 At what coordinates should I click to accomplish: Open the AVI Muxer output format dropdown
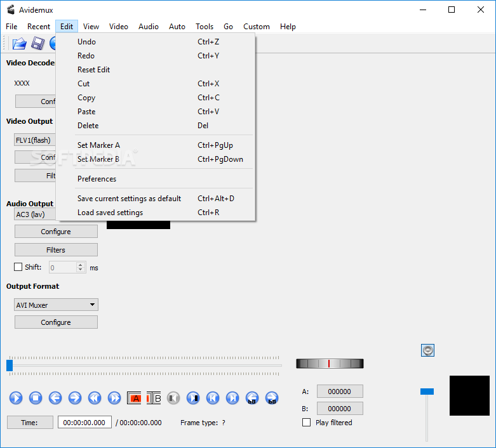(56, 305)
